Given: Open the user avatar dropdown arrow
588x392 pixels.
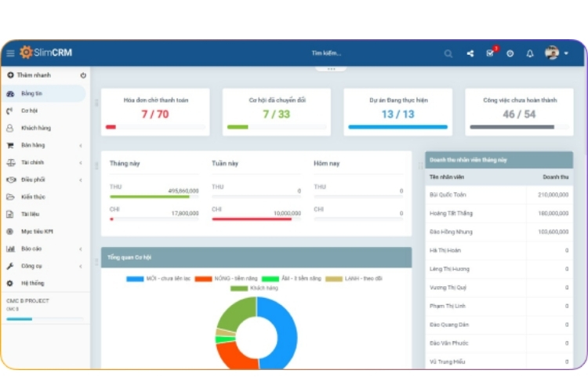Looking at the screenshot, I should point(566,53).
